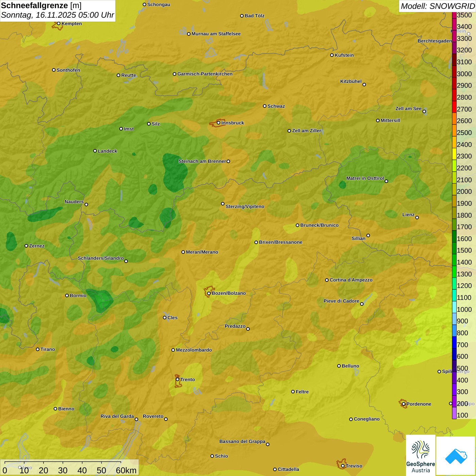Click the Schlanders/Silandro label
This screenshot has height=476, width=476.
pos(101,258)
